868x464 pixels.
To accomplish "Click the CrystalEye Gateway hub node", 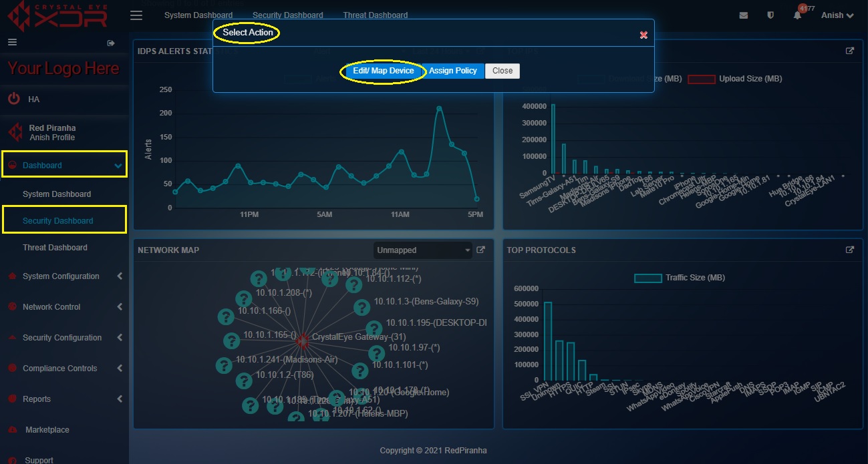I will [302, 340].
